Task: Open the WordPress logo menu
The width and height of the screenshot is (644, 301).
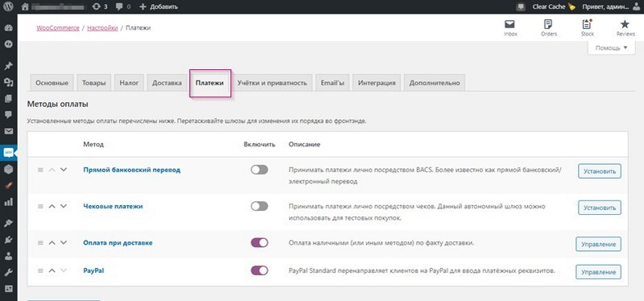Action: tap(9, 6)
